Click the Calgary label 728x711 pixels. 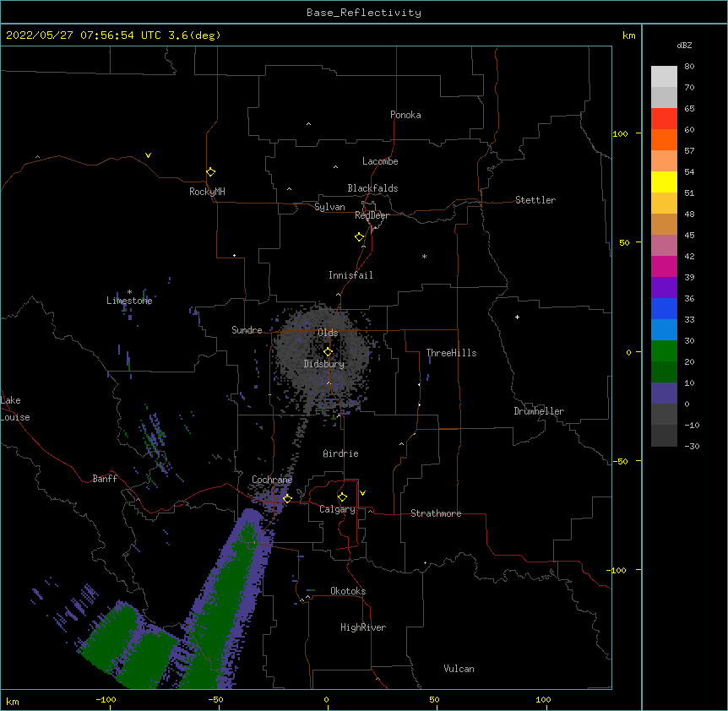[337, 509]
